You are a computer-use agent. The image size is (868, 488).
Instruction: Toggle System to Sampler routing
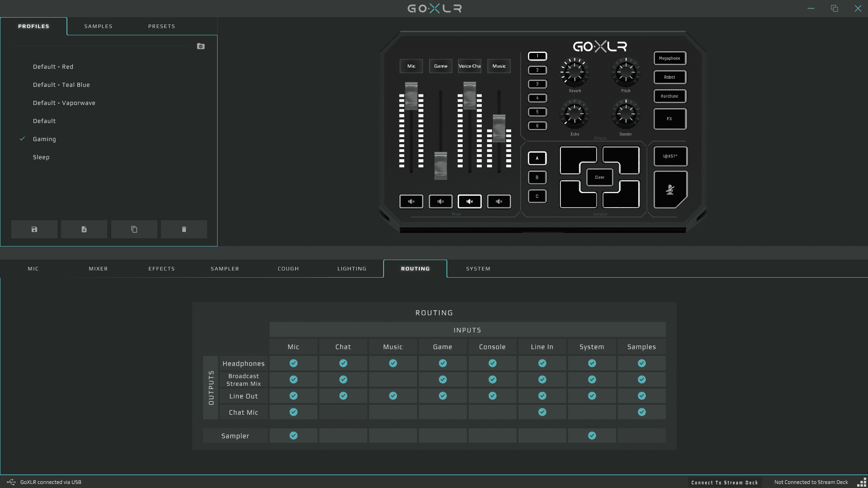click(592, 436)
